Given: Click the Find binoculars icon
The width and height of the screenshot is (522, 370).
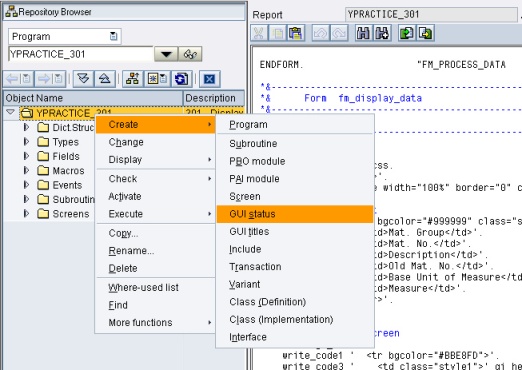Looking at the screenshot, I should [x=364, y=33].
